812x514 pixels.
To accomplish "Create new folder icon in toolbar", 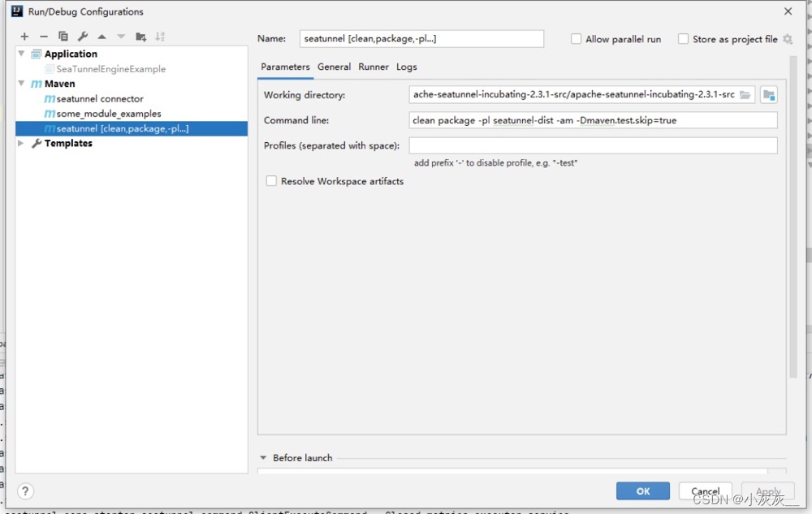I will coord(140,37).
